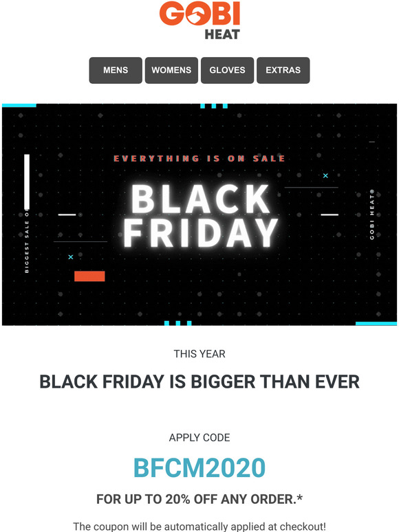Screen dimensions: 399x532
Task: Click the vertical 'Biggest Sale' text
Action: 27,241
